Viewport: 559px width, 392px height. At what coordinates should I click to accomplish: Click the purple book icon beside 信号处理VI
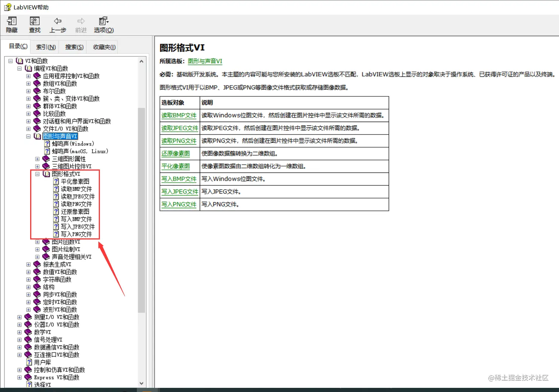coord(28,339)
